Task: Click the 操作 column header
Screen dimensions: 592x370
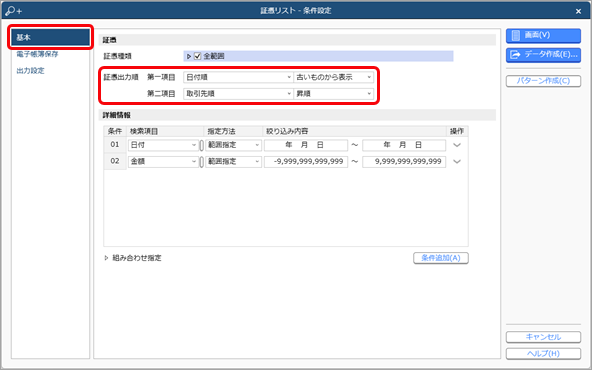Action: tap(457, 131)
